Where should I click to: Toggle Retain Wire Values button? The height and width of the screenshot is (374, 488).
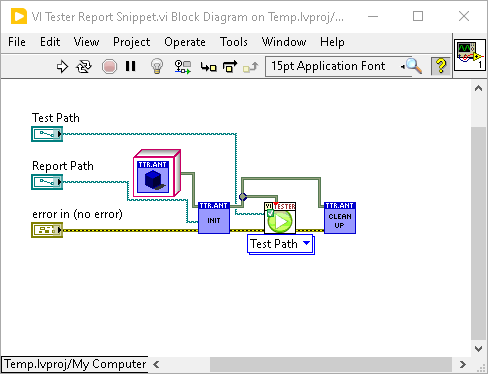click(183, 67)
